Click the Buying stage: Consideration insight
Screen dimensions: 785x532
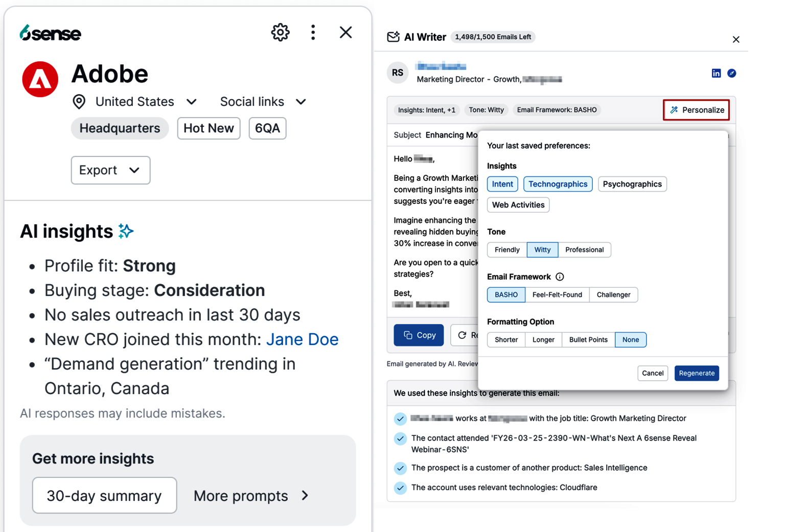tap(154, 290)
